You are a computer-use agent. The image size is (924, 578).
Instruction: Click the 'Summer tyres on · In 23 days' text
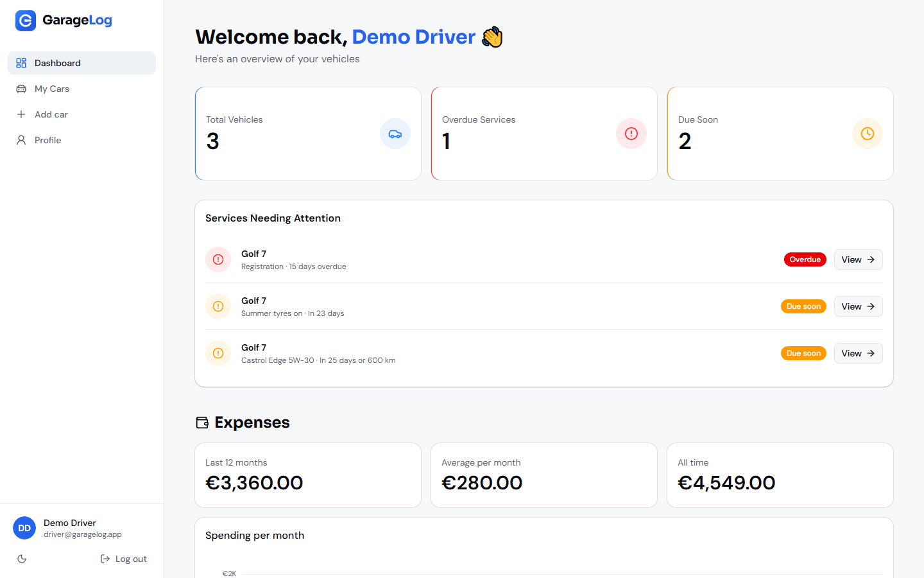(293, 313)
